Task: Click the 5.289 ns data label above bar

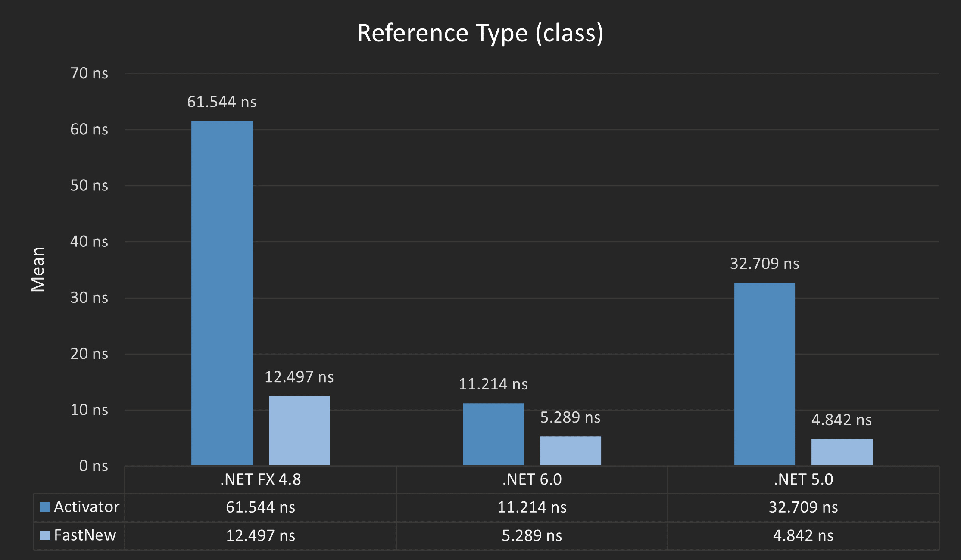Action: point(570,417)
